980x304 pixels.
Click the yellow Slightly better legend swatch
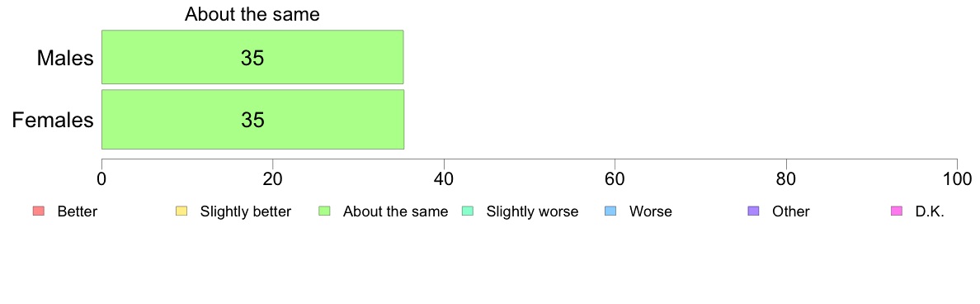pos(181,211)
